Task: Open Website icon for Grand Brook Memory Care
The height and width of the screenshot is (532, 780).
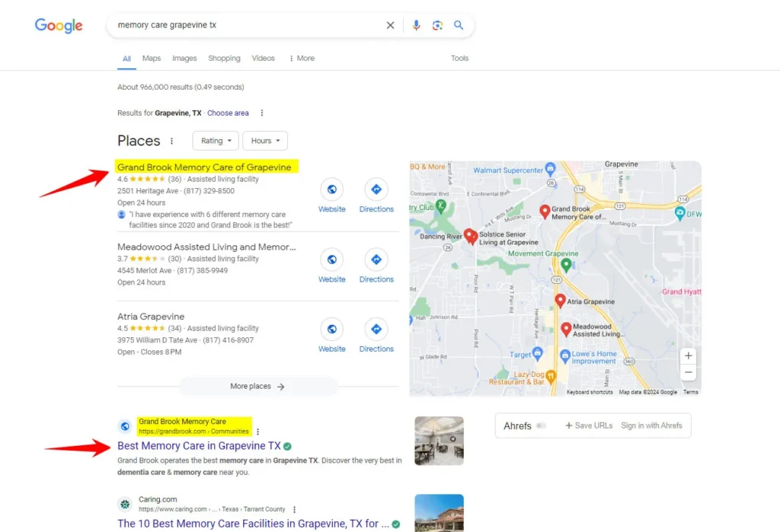Action: [331, 190]
